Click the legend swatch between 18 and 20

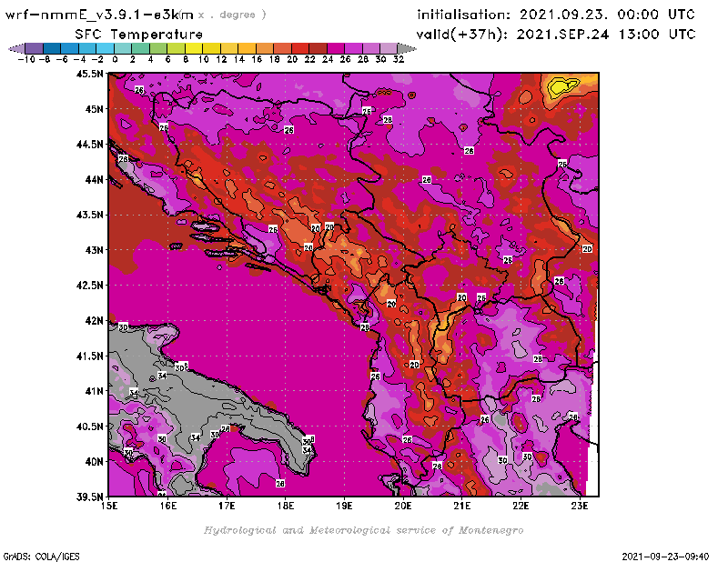(282, 48)
